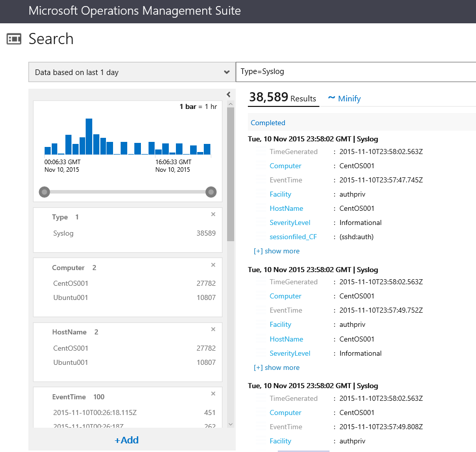Dismiss the HostName facet card

213,329
